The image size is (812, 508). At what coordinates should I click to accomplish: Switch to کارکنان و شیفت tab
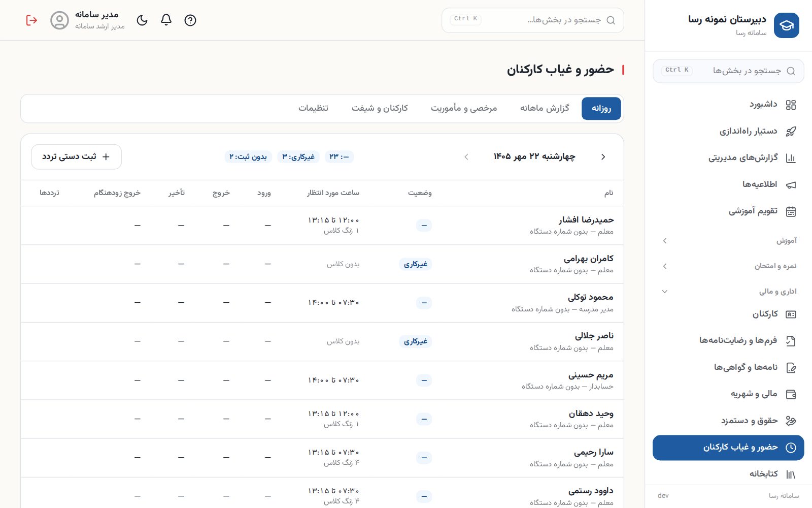coord(380,108)
